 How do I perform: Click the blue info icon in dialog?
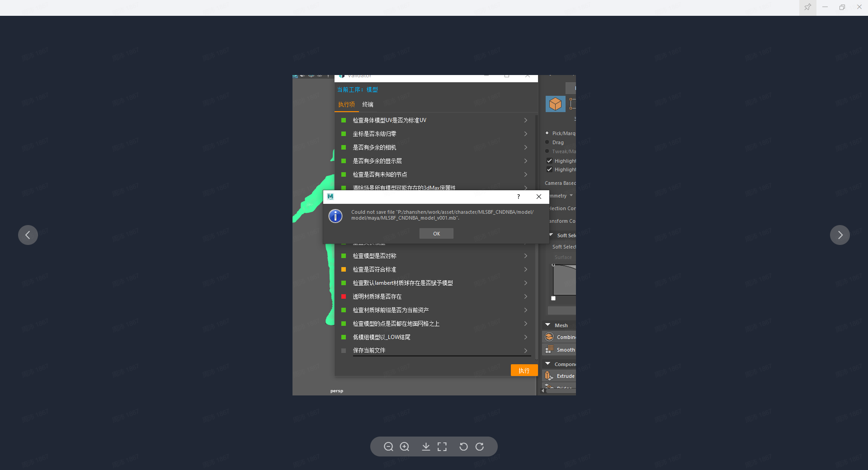pos(335,216)
